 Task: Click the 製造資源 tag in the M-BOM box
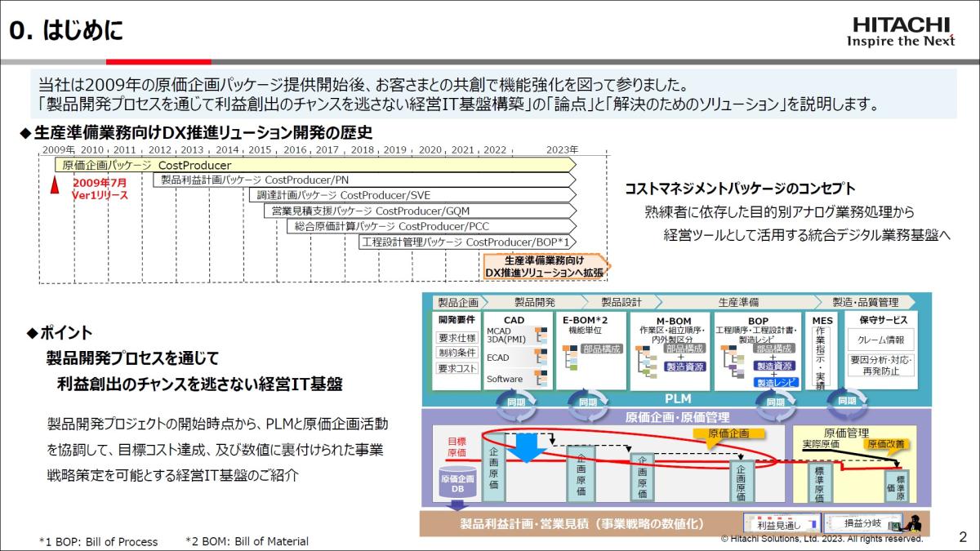[x=684, y=367]
